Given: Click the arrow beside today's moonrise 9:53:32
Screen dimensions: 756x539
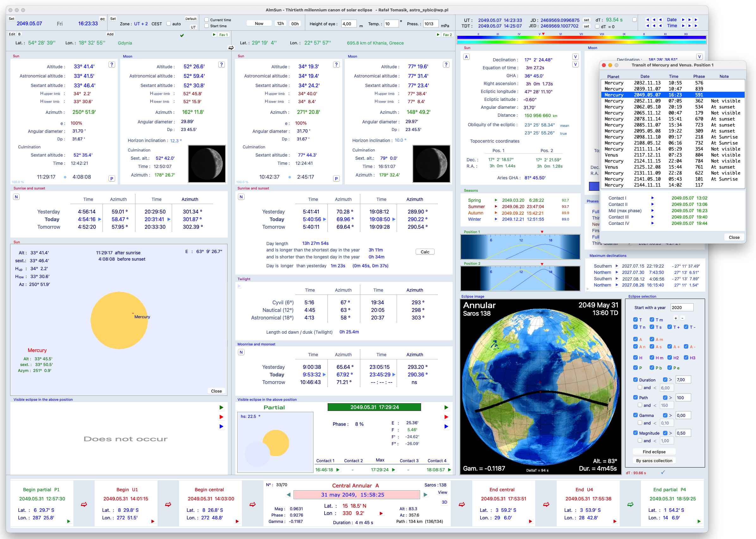Looking at the screenshot, I should (324, 375).
